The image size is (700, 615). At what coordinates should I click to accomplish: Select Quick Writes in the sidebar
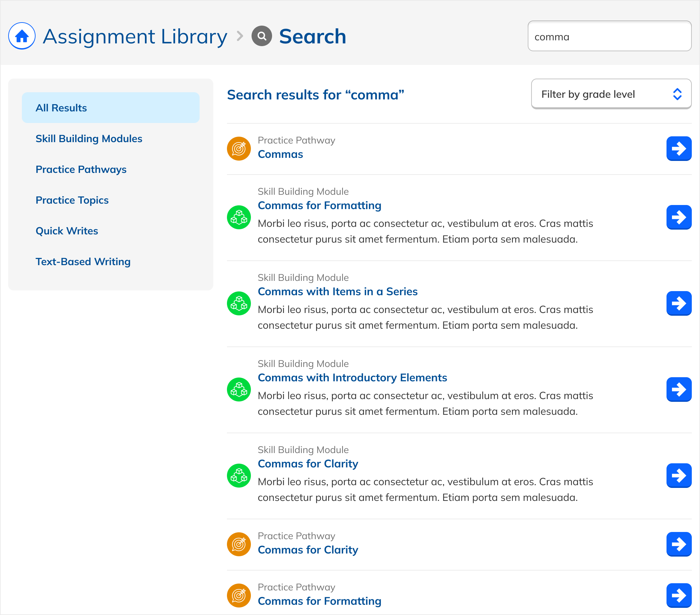coord(67,231)
